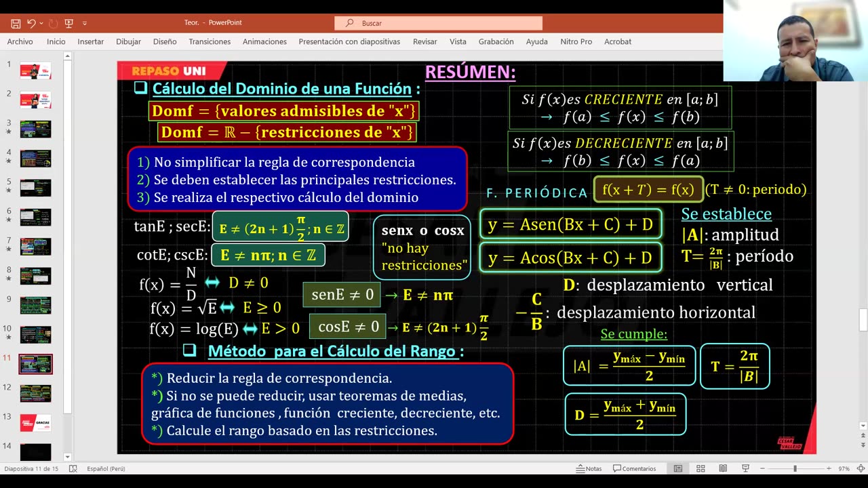Switch to the Inicio ribbon tab

56,41
